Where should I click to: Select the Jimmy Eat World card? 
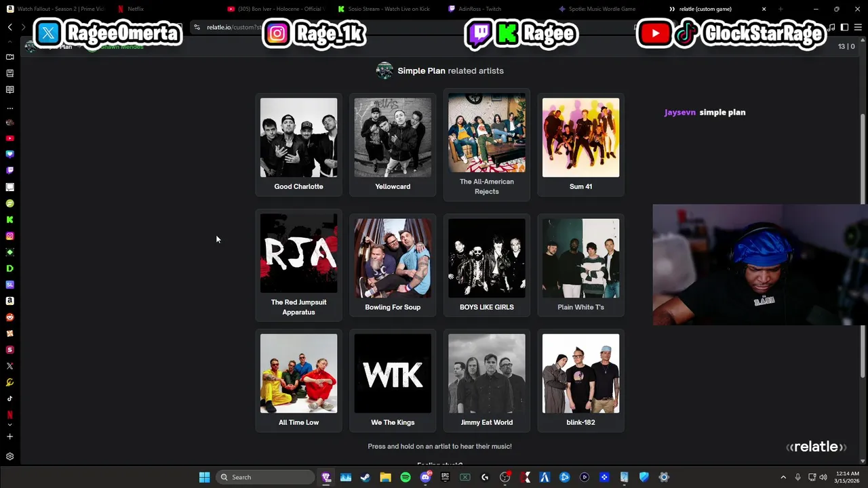[487, 380]
